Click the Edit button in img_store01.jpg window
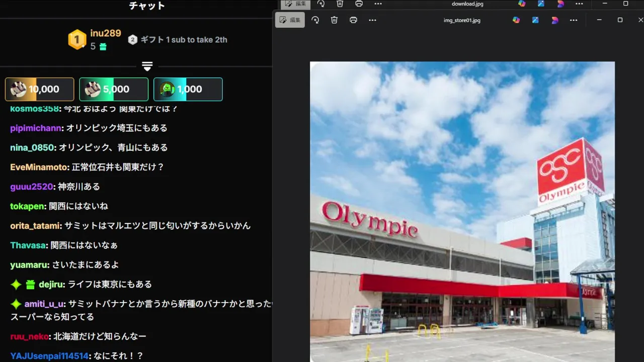This screenshot has height=362, width=644. [x=290, y=20]
